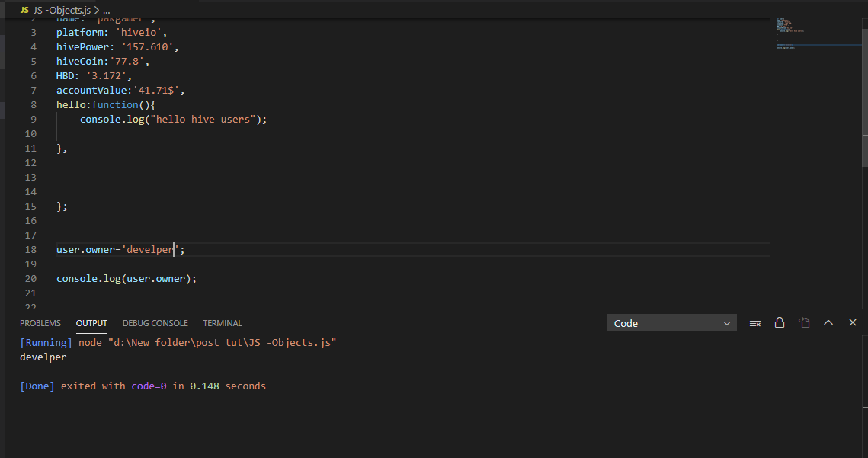Open the DEBUG CONSOLE tab
Viewport: 868px width, 458px height.
point(155,323)
